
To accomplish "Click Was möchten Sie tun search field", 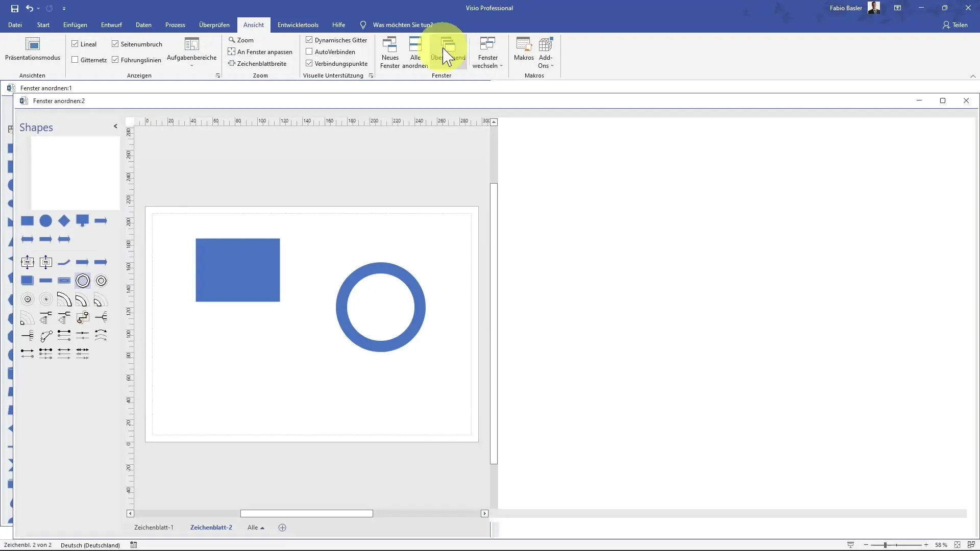I will click(403, 24).
